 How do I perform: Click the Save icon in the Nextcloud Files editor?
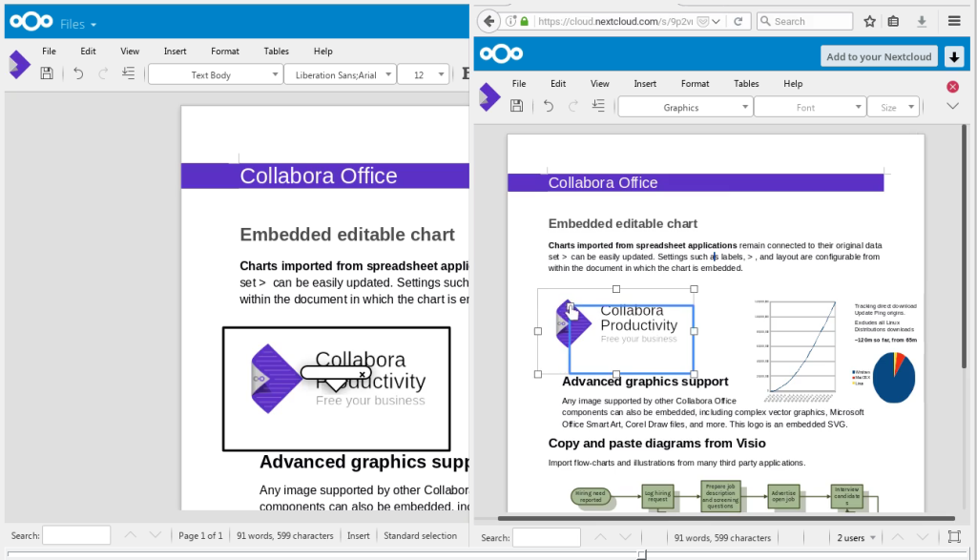tap(46, 73)
